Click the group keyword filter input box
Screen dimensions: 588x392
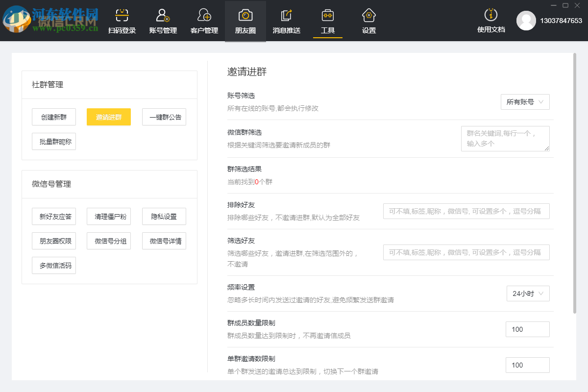click(505, 139)
